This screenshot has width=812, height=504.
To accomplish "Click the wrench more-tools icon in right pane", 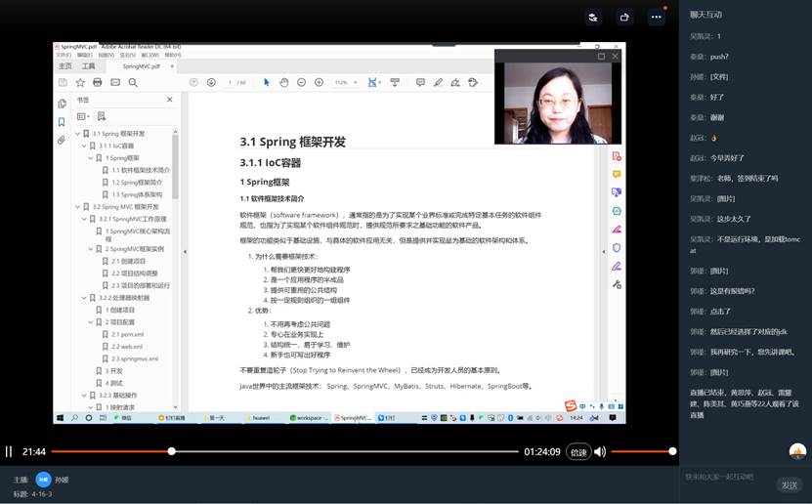I will [x=617, y=284].
